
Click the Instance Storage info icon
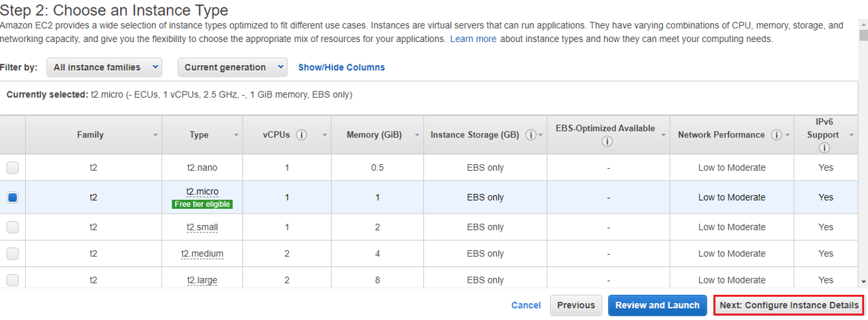(x=531, y=135)
